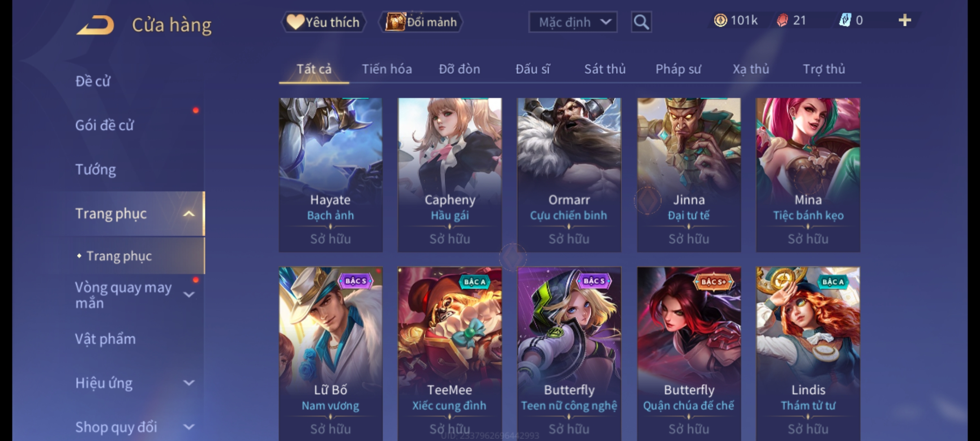This screenshot has height=441, width=980.
Task: Tap the gold coin currency icon
Action: point(720,20)
